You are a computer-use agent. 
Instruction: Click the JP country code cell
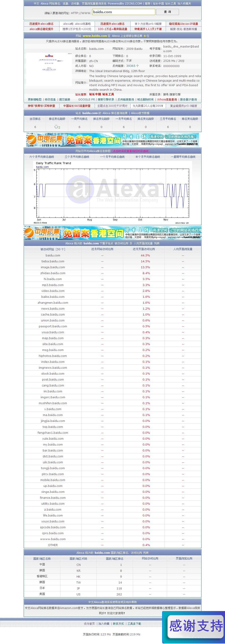click(x=78, y=589)
